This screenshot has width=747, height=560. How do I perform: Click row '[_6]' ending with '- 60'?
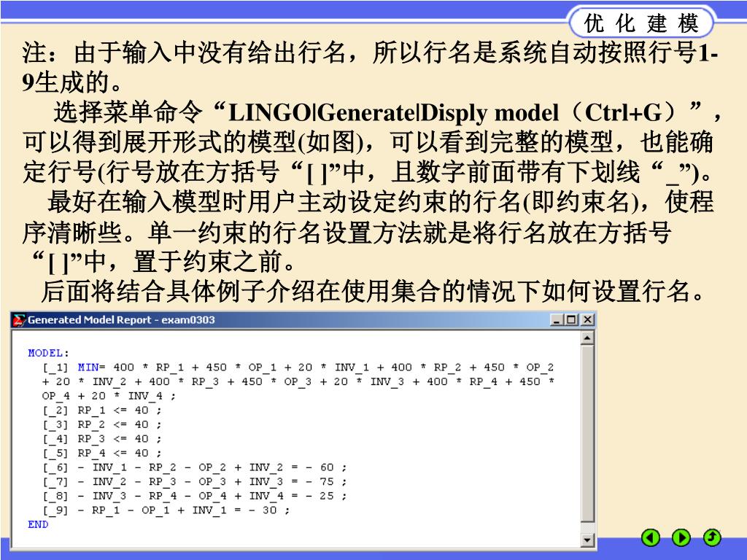[194, 467]
